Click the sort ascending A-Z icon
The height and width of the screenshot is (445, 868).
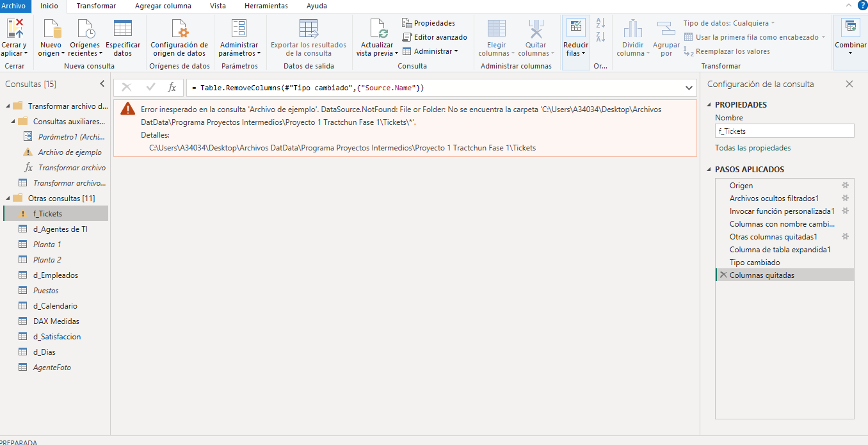pyautogui.click(x=600, y=23)
